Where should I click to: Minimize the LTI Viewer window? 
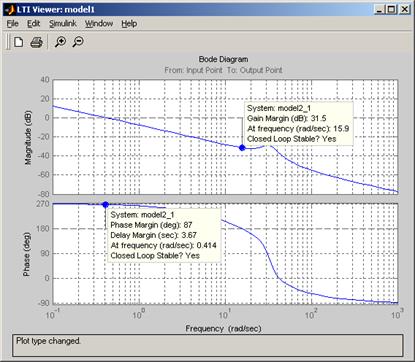coord(379,10)
